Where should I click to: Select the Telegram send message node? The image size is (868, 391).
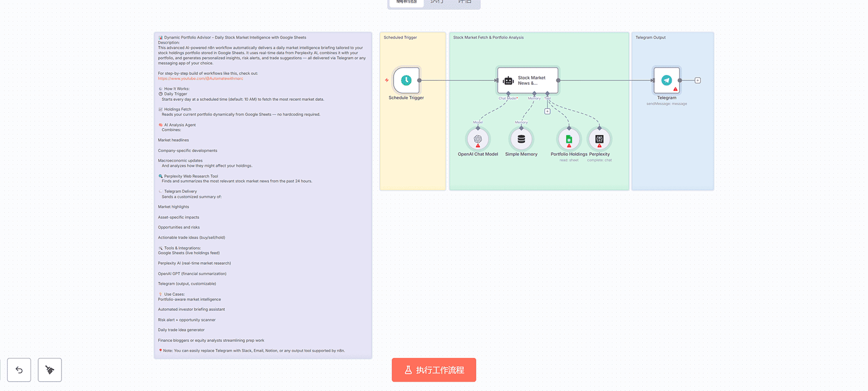667,80
